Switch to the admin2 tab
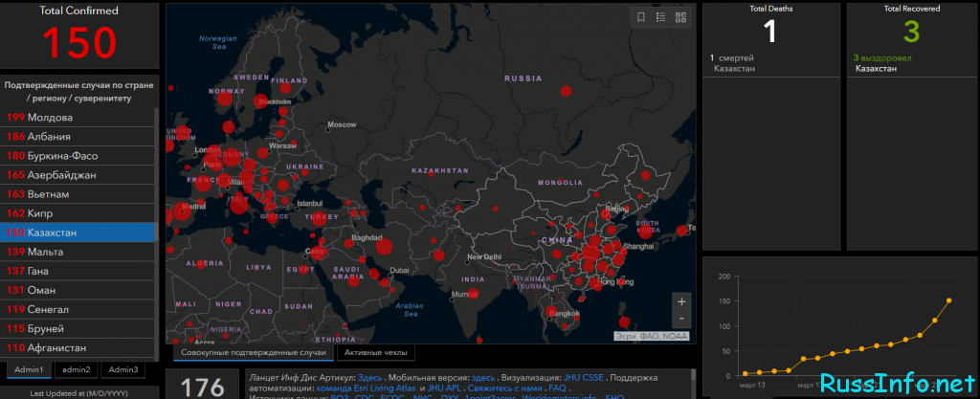This screenshot has width=980, height=399. pyautogui.click(x=77, y=369)
